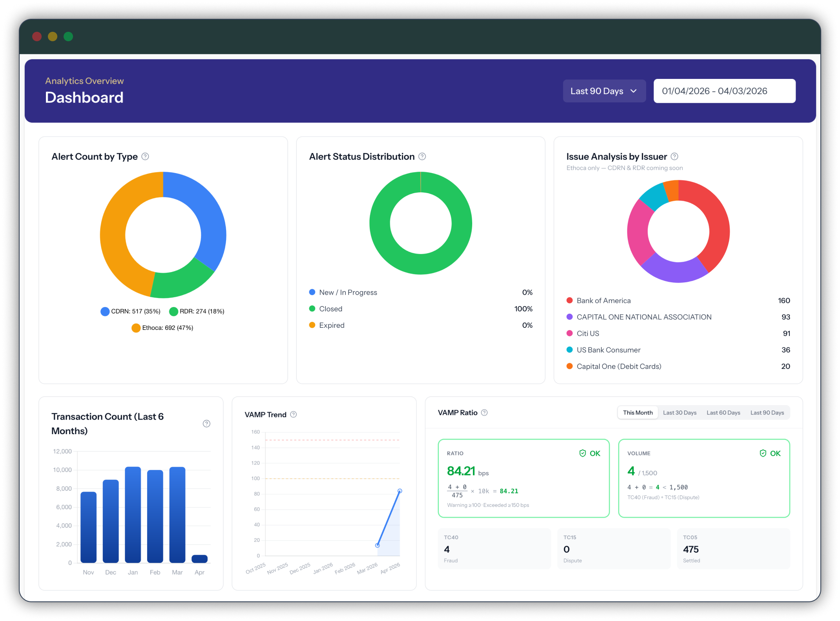Click help icon next to Alert Status Distribution
Viewport: 840px width, 621px height.
point(422,157)
